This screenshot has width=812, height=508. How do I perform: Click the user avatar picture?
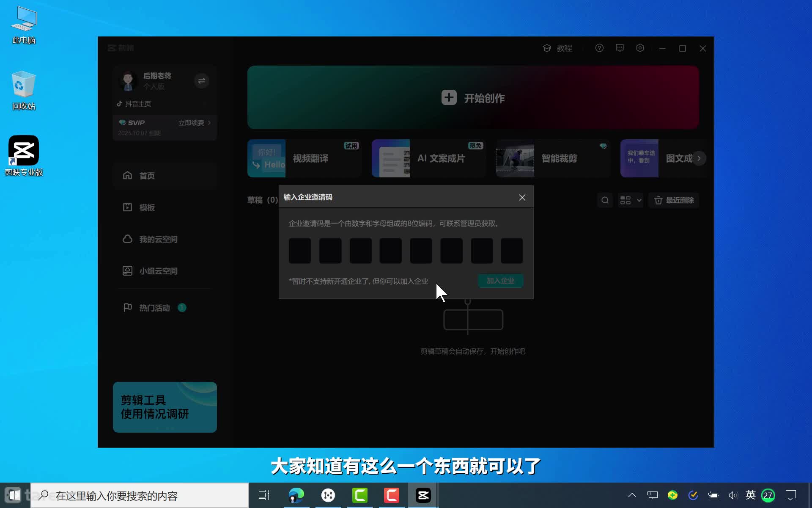pyautogui.click(x=128, y=81)
